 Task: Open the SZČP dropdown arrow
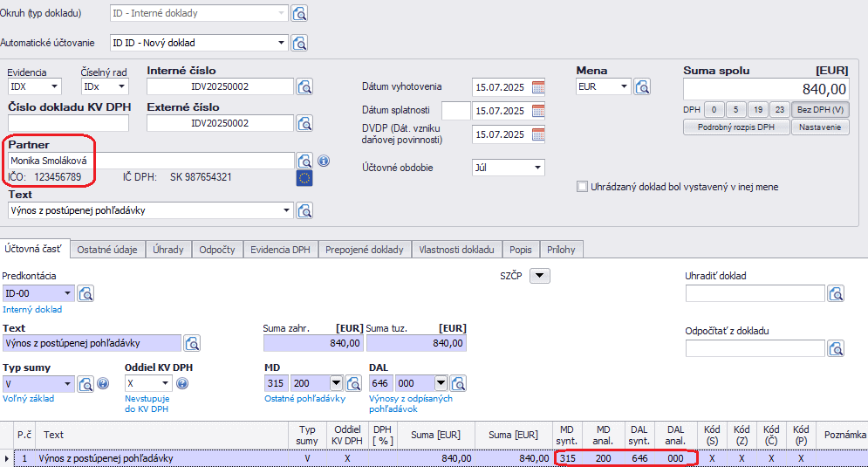540,276
